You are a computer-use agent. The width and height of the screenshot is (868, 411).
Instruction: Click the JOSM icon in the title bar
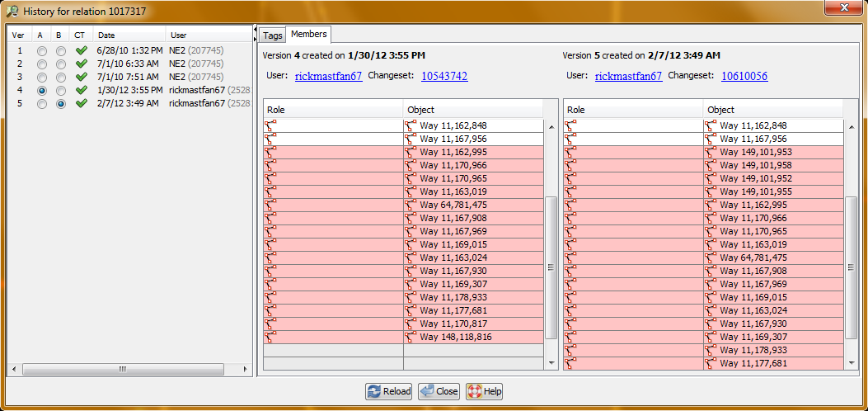12,10
